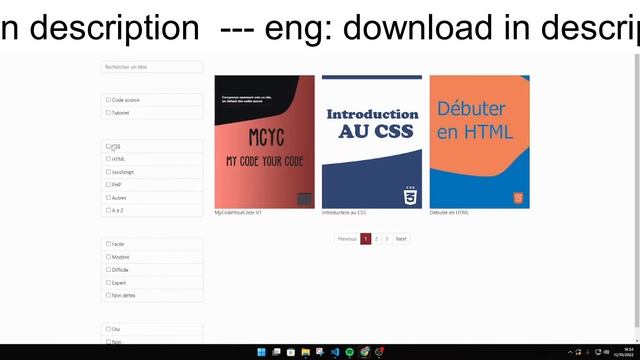Open File Explorer from the taskbar
This screenshot has width=640, height=360.
[x=305, y=352]
